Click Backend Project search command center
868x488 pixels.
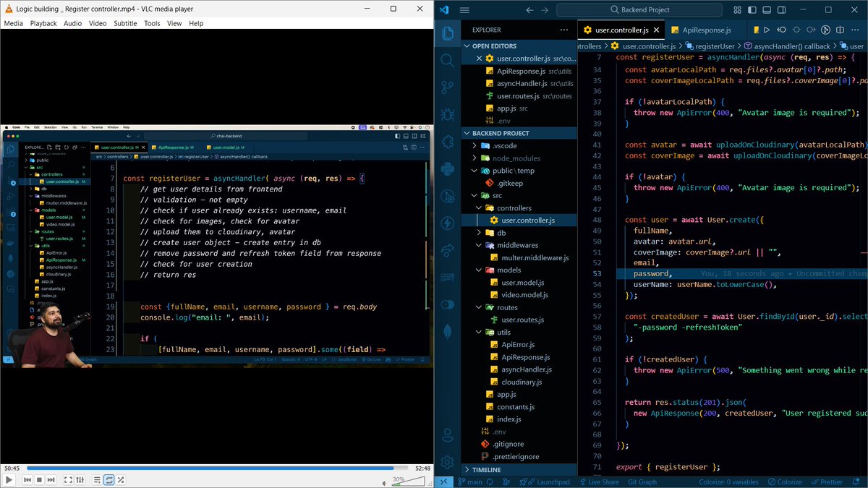click(x=640, y=9)
